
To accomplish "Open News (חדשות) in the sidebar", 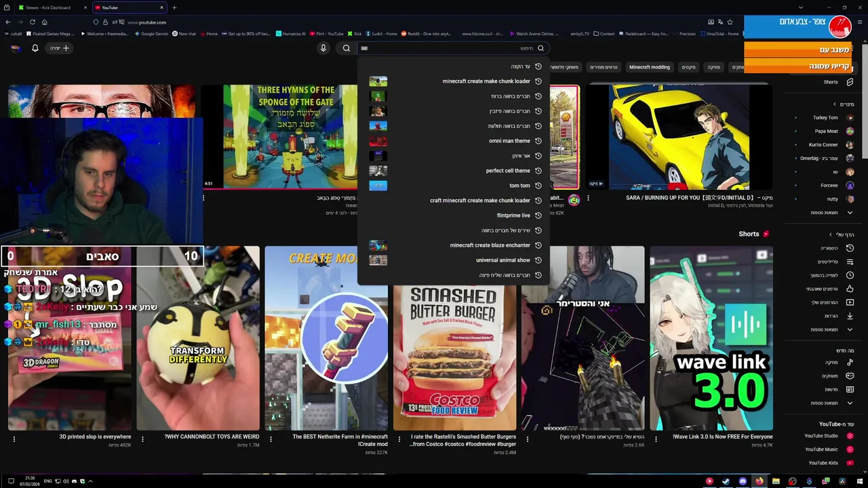I will (x=838, y=389).
